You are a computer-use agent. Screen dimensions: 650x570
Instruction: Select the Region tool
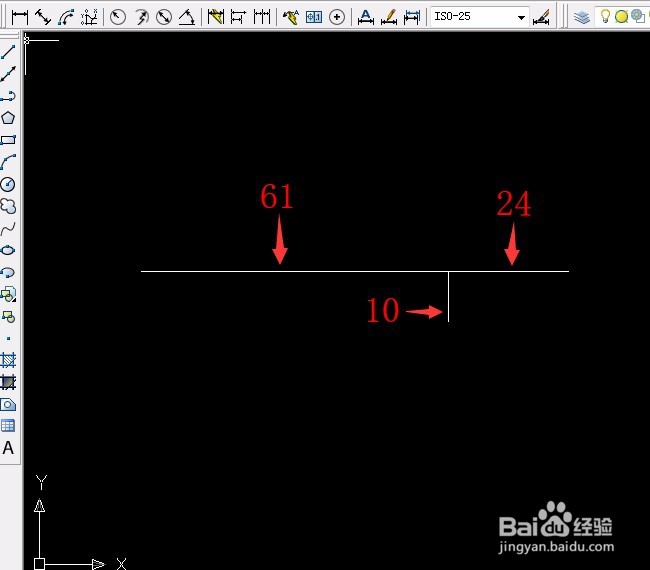pyautogui.click(x=8, y=405)
